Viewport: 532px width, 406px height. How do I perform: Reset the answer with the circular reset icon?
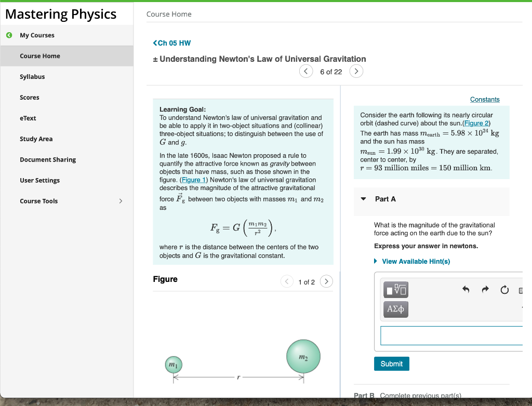[x=504, y=290]
